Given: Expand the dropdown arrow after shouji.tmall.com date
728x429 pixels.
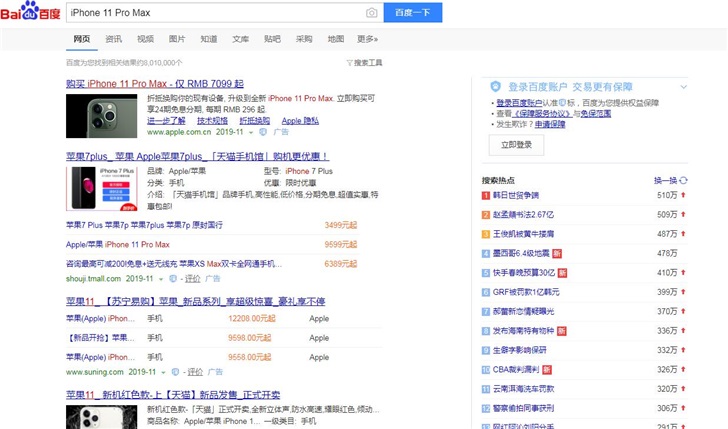Looking at the screenshot, I should coord(160,279).
